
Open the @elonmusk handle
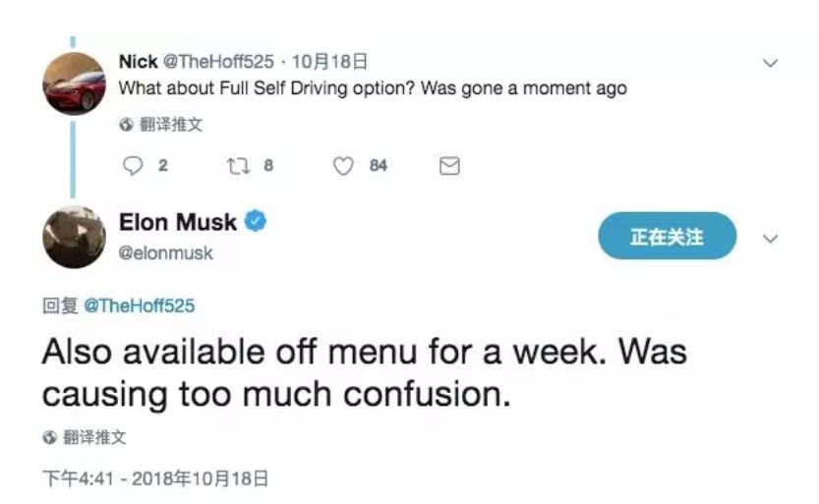point(165,252)
